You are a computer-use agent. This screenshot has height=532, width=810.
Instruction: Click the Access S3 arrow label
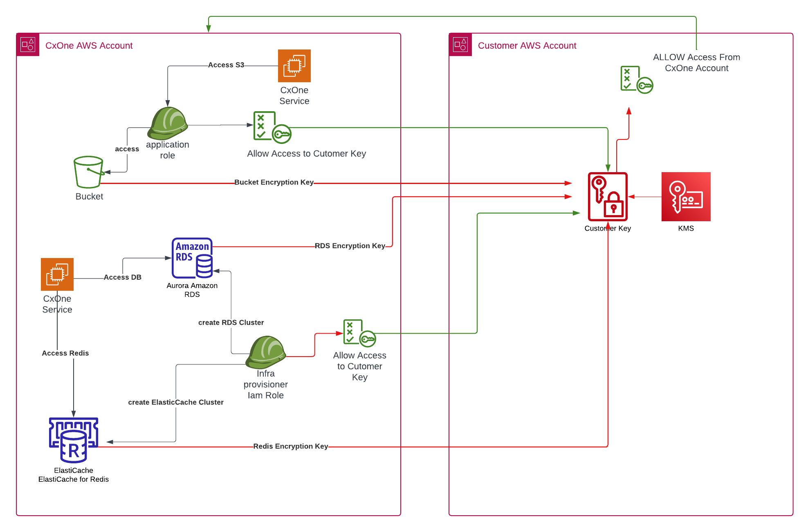point(226,65)
